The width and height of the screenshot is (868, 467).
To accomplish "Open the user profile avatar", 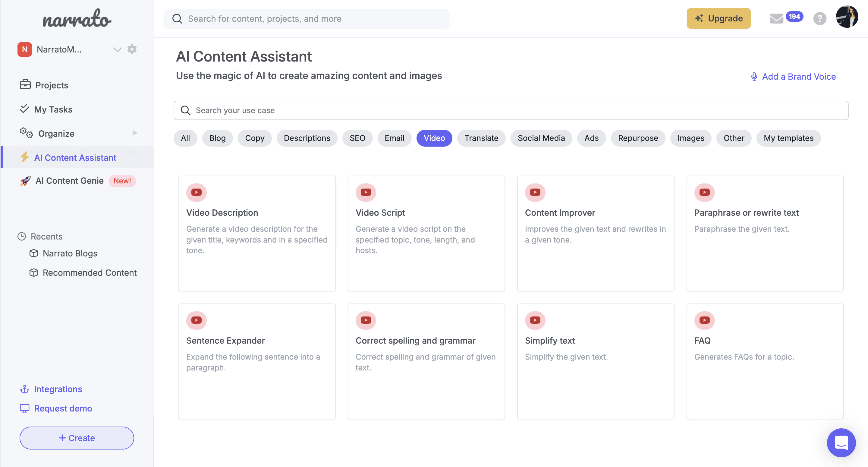I will (x=847, y=17).
